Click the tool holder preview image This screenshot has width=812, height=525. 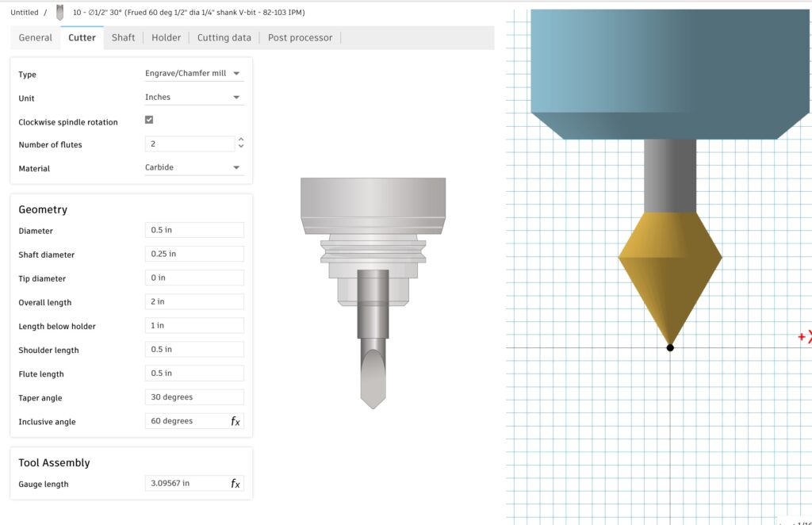tap(373, 292)
